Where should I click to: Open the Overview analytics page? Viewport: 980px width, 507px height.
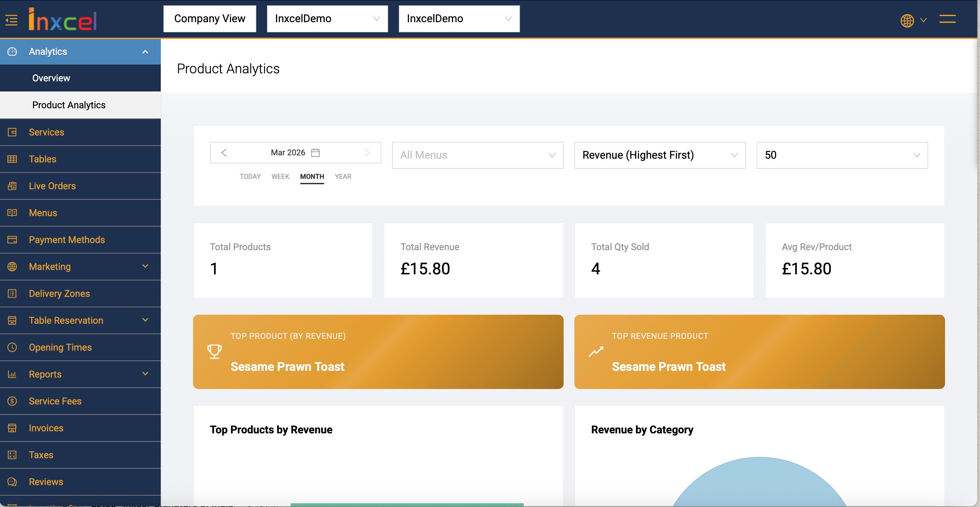tap(51, 78)
